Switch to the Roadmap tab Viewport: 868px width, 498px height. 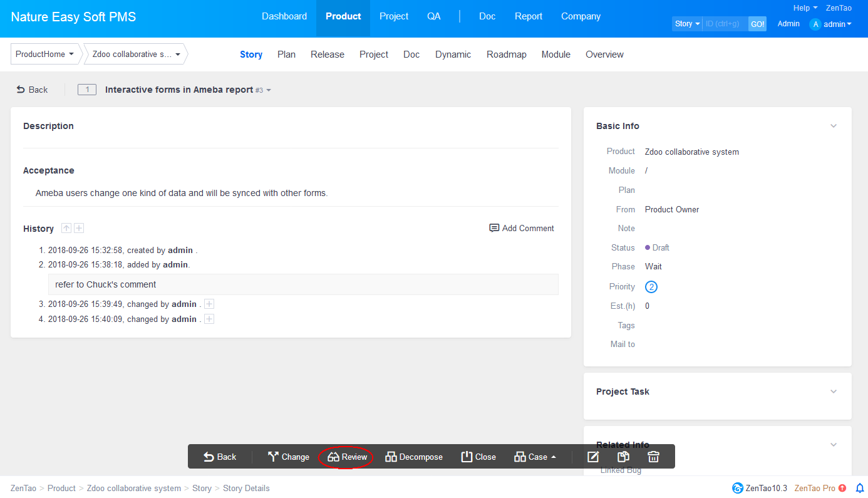[506, 54]
